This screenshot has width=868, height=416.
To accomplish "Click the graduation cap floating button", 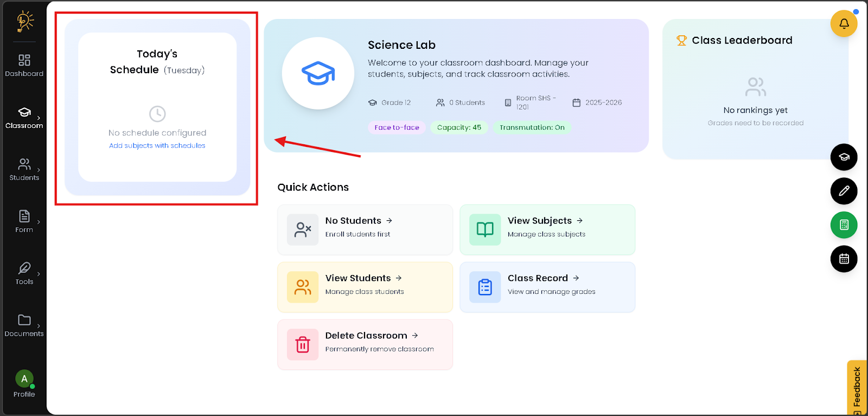I will 844,157.
